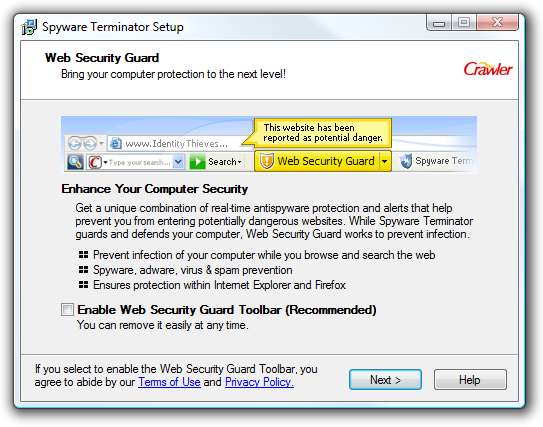Open the Search button dropdown menu
The width and height of the screenshot is (543, 427).
click(239, 162)
